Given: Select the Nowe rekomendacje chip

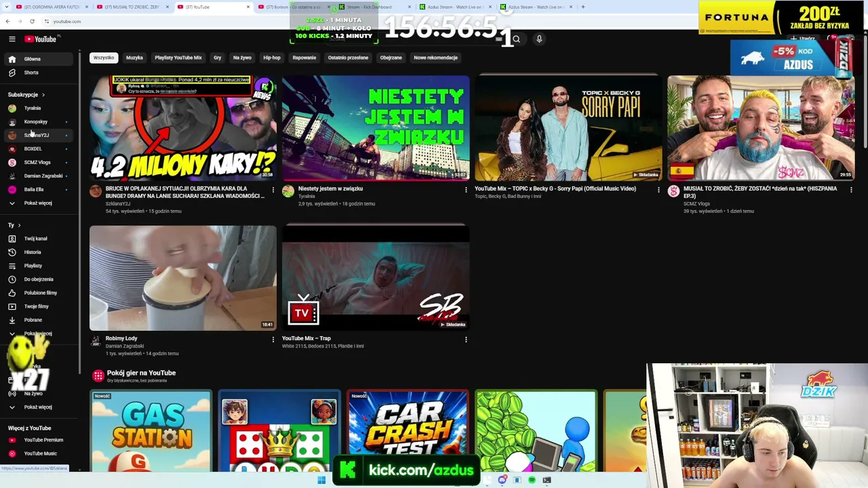Looking at the screenshot, I should (436, 58).
